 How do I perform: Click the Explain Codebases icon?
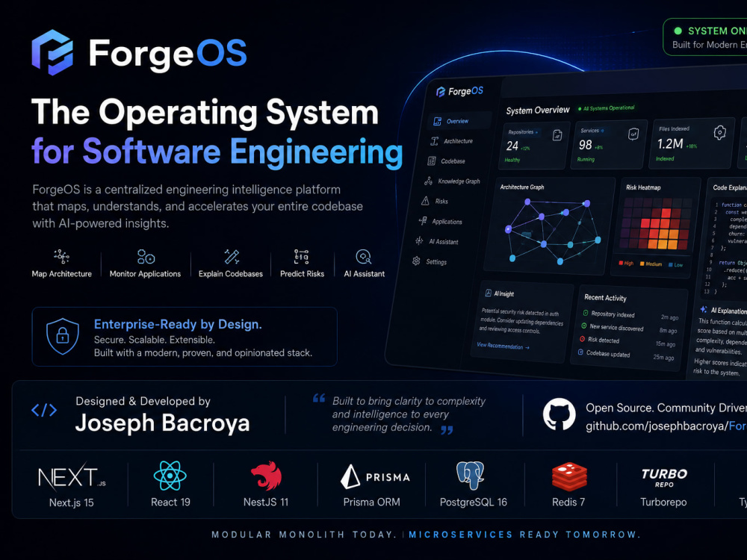pos(232,256)
